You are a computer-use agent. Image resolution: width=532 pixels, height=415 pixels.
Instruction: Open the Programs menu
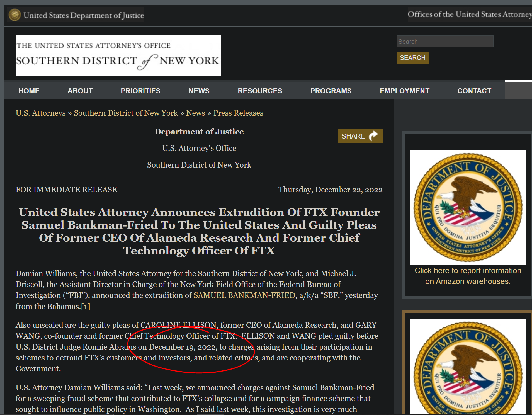[x=331, y=91]
